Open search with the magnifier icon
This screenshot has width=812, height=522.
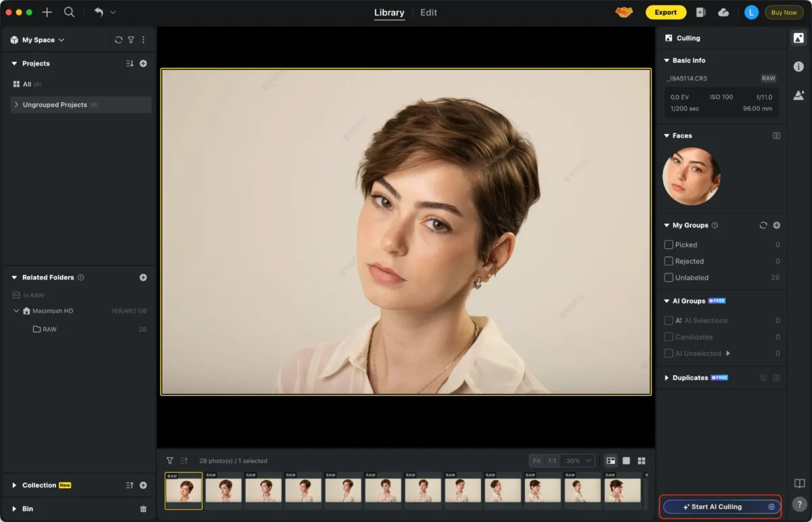68,12
